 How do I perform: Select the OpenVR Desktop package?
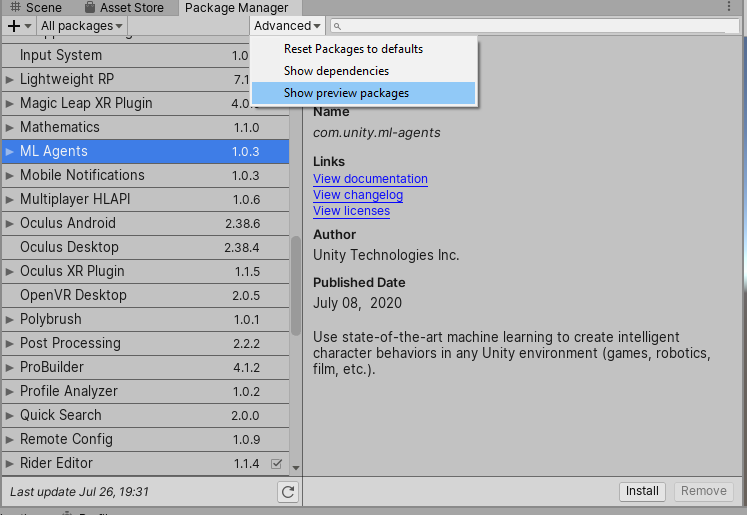point(145,295)
